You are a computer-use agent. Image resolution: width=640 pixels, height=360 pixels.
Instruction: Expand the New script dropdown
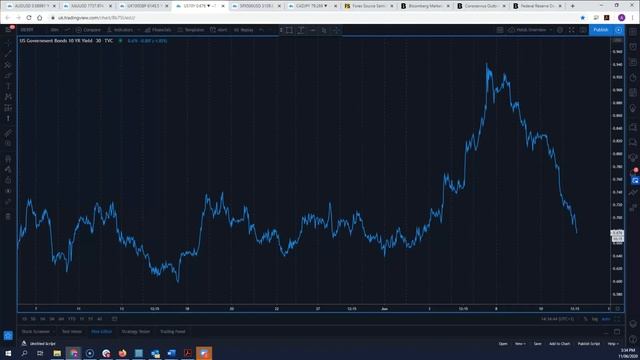coord(520,344)
